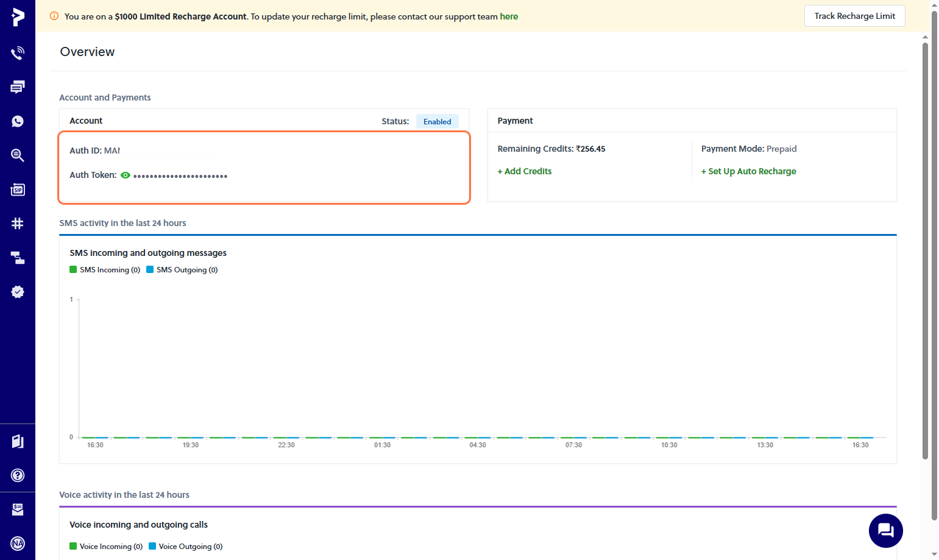
Task: Click the masked Auth Token dots
Action: (x=180, y=176)
